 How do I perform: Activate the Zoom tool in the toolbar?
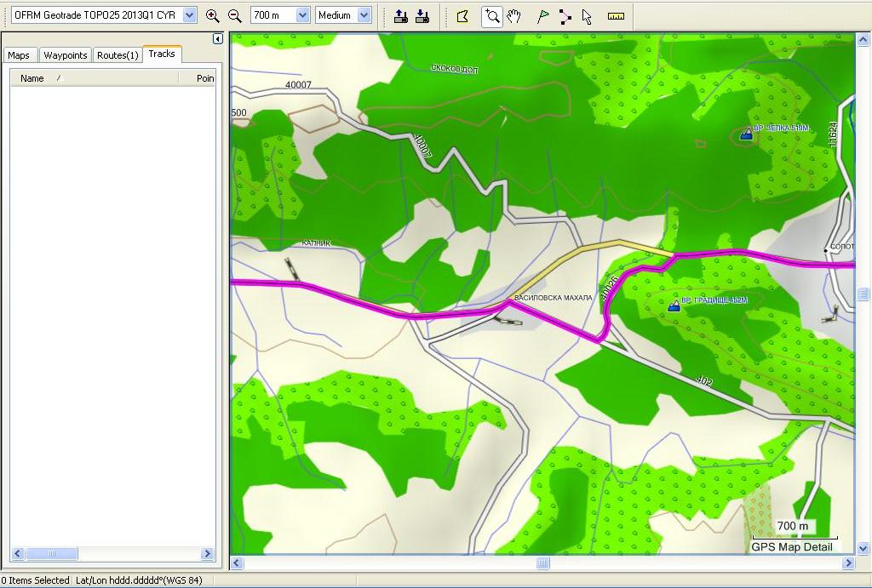491,17
